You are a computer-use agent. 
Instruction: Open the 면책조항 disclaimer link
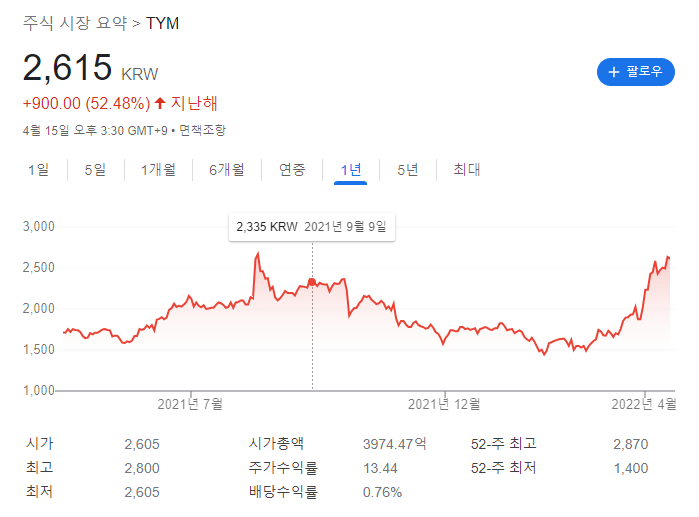(x=202, y=130)
